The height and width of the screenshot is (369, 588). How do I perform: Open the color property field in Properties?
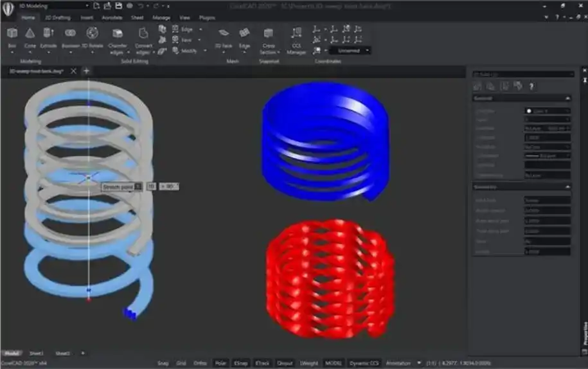click(x=547, y=111)
